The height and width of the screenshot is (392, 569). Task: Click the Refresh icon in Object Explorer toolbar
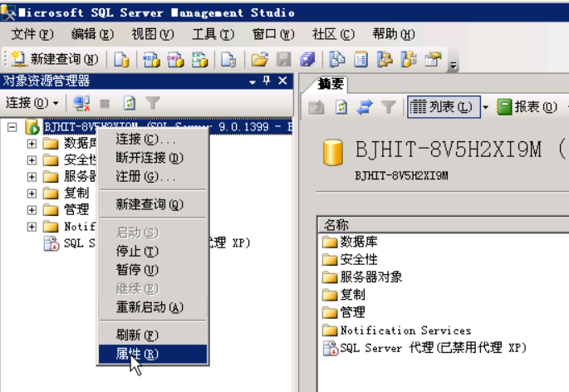[130, 104]
